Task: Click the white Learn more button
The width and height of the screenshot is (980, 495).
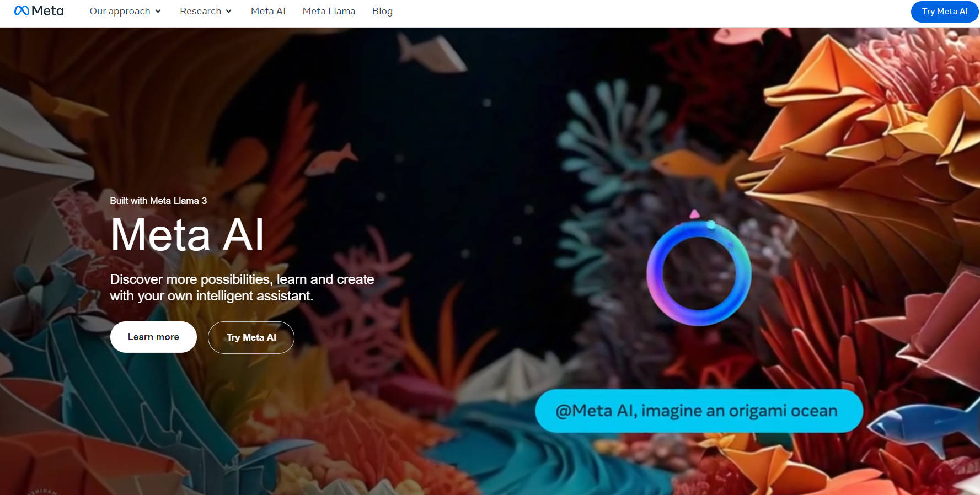Action: (x=153, y=337)
